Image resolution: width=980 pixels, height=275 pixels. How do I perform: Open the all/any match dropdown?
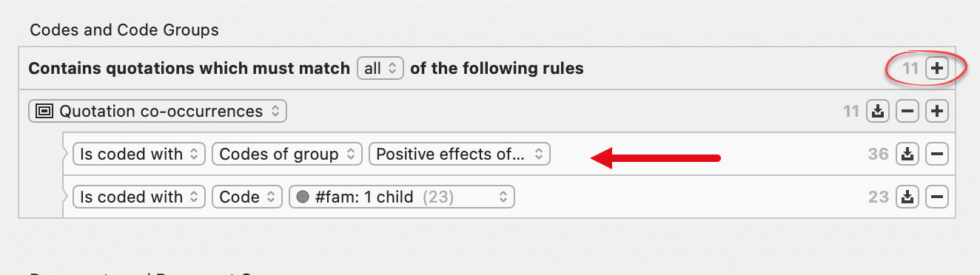[380, 69]
